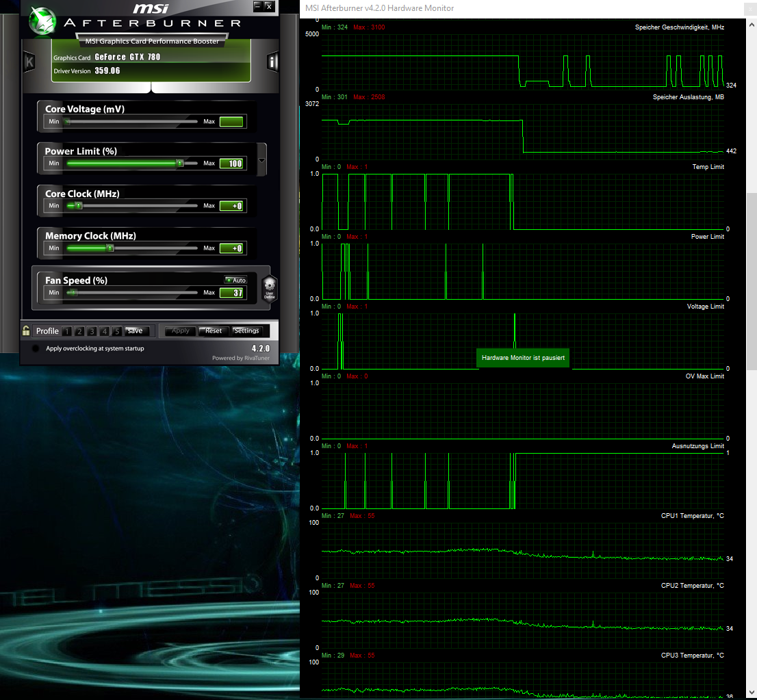Click the Voltage Limit graph

pyautogui.click(x=523, y=341)
